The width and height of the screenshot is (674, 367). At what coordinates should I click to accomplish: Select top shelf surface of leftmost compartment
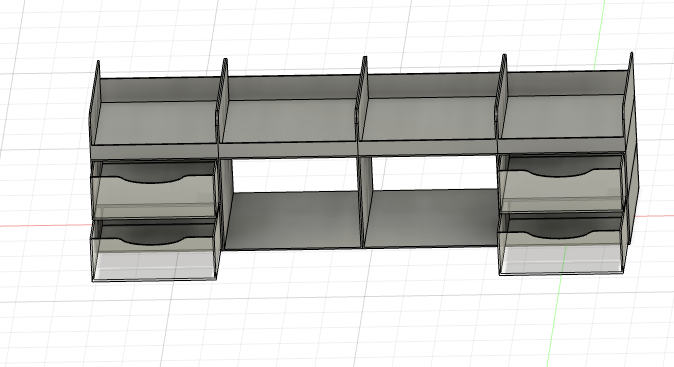(156, 123)
